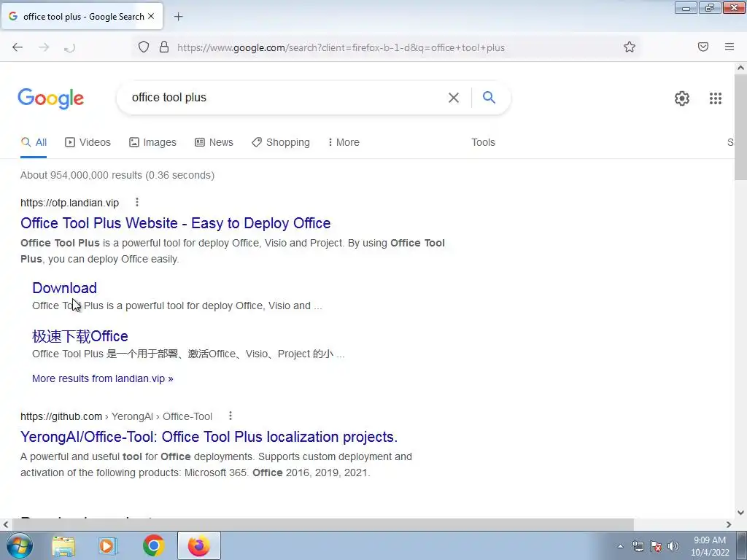This screenshot has width=747, height=560.
Task: Click the blue magnifier search button
Action: (x=489, y=98)
